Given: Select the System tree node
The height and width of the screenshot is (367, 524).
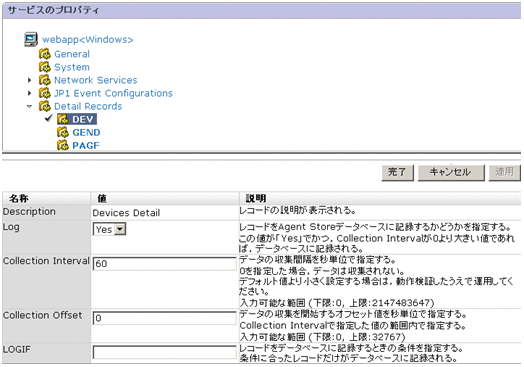Looking at the screenshot, I should click(72, 67).
